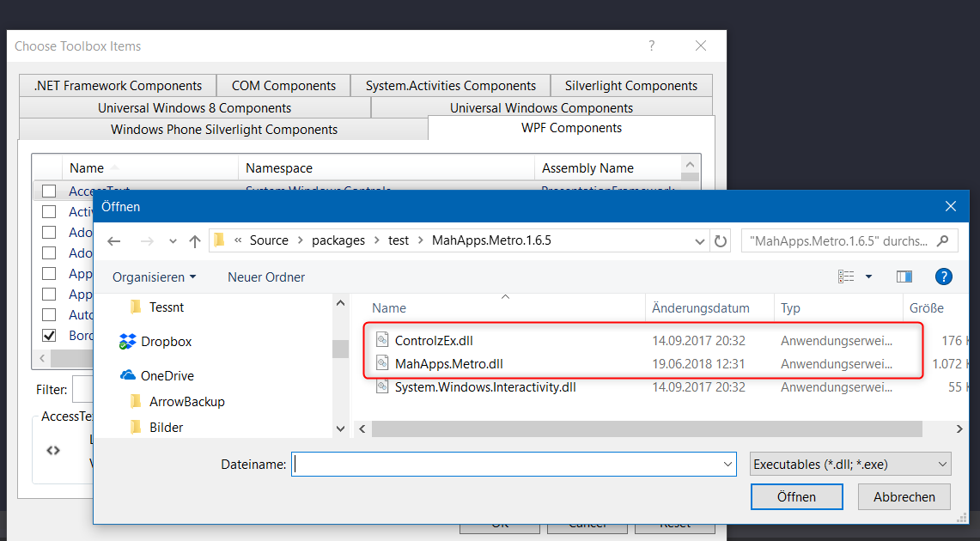980x541 pixels.
Task: Check the AccessText component checkbox
Action: pyautogui.click(x=49, y=191)
